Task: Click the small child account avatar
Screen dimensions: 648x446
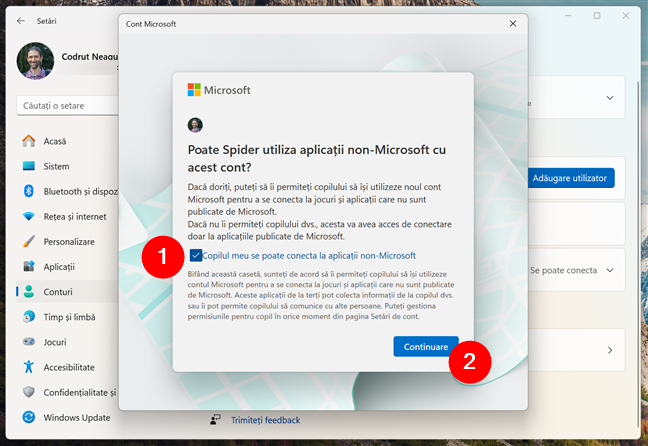Action: point(195,125)
